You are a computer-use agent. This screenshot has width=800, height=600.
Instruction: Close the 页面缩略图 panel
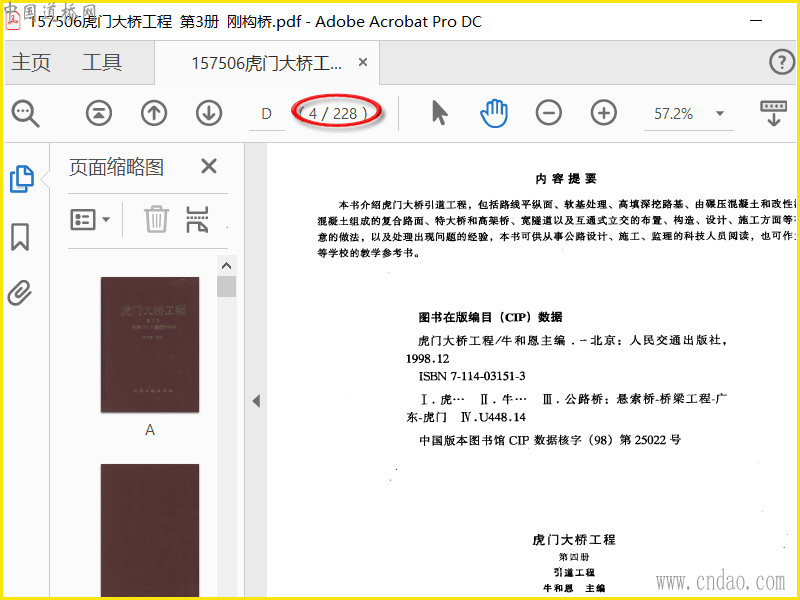(209, 166)
